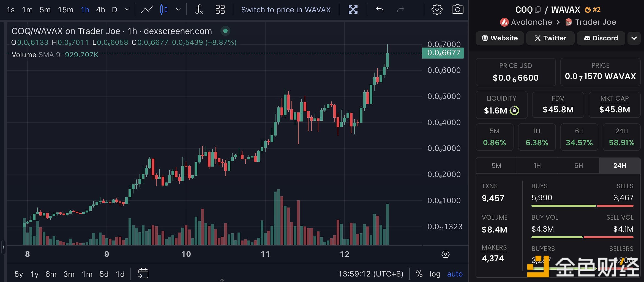Open the project Website button
Screen dimensions: 644x282
[500, 38]
